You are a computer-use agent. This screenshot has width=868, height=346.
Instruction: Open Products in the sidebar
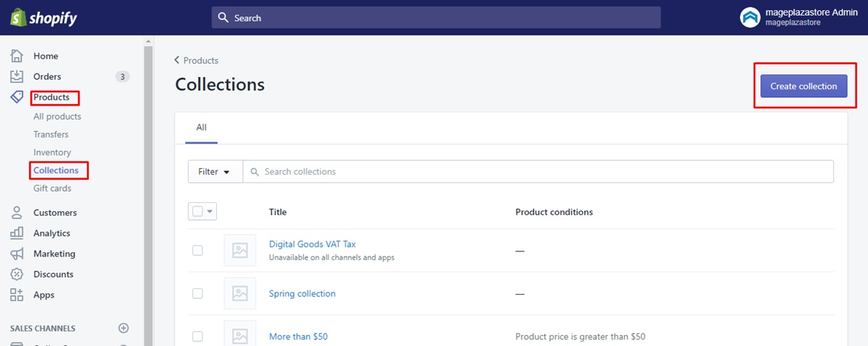[x=51, y=97]
